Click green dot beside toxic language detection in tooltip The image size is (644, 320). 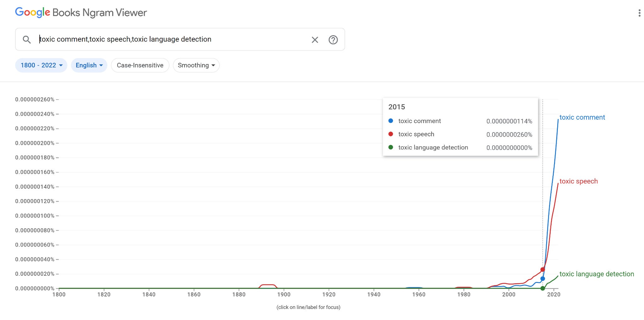[x=391, y=147]
